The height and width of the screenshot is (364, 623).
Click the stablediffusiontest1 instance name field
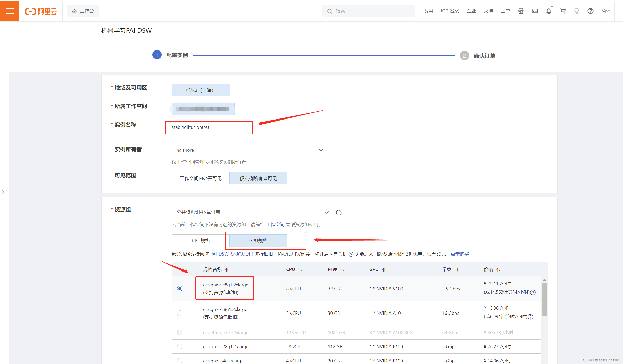pyautogui.click(x=209, y=127)
